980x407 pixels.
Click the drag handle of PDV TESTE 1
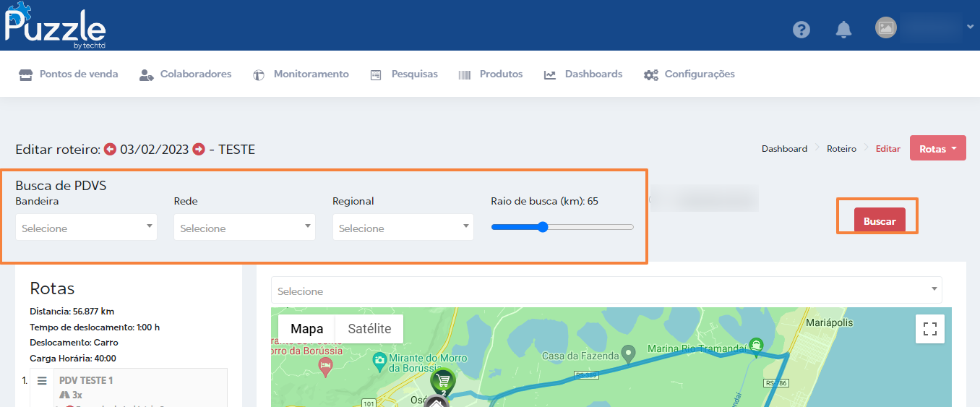42,381
